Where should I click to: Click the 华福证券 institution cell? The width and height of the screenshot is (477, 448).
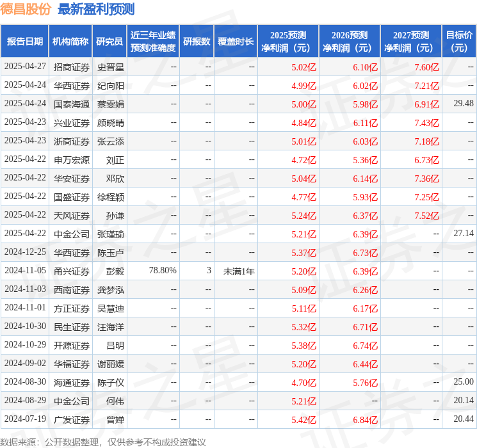pos(72,364)
